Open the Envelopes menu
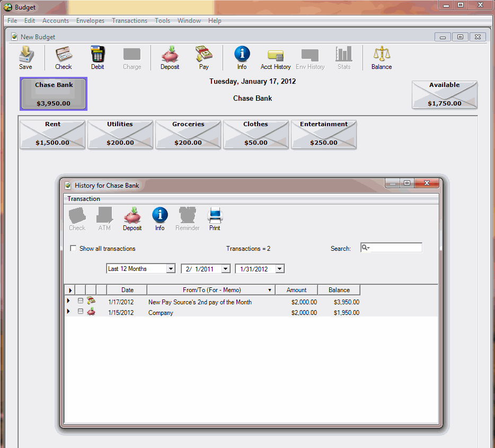Viewport: 495px width, 448px height. [x=90, y=21]
